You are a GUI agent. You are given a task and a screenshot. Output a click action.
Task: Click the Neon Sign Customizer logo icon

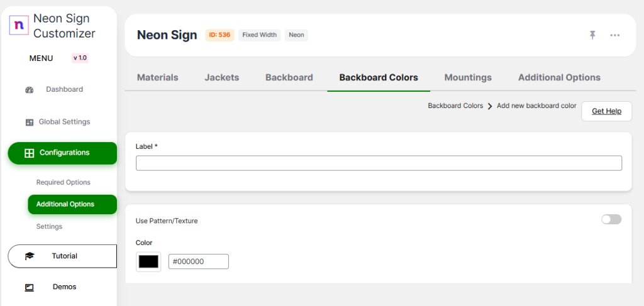[x=18, y=25]
